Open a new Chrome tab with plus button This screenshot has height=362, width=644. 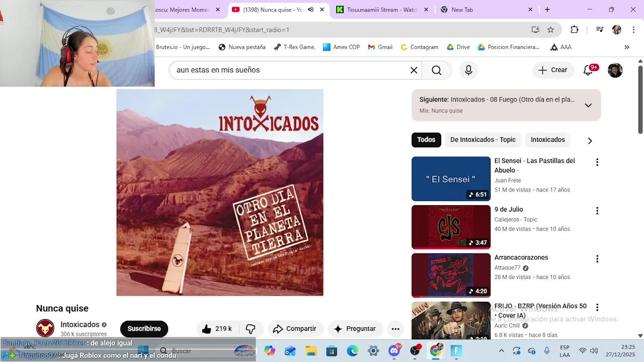(547, 10)
